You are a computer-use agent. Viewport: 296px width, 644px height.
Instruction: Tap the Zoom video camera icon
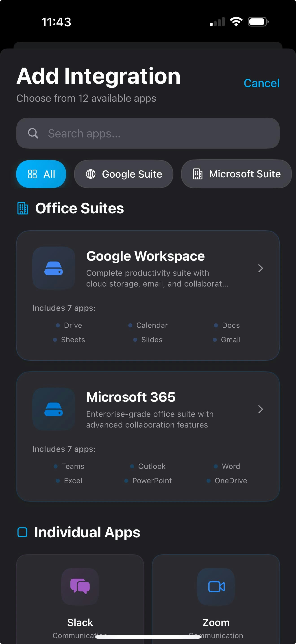pos(216,587)
